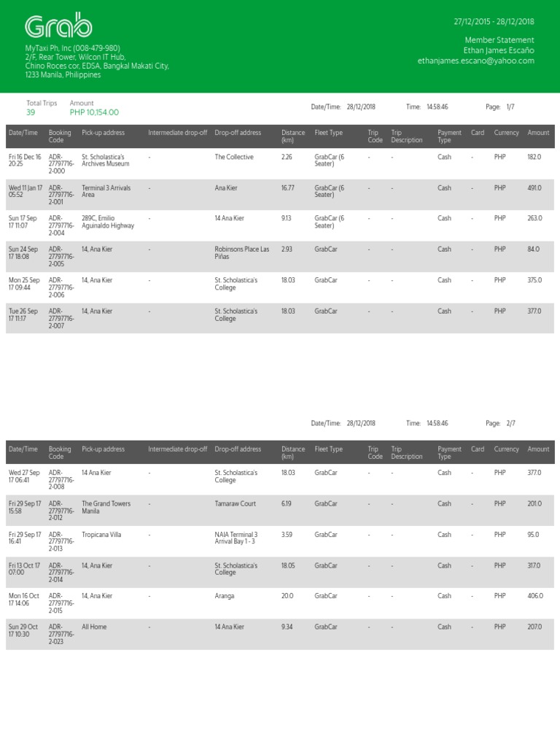Click the Grab logo in header
Viewport: 560px width, 747px height.
point(58,26)
